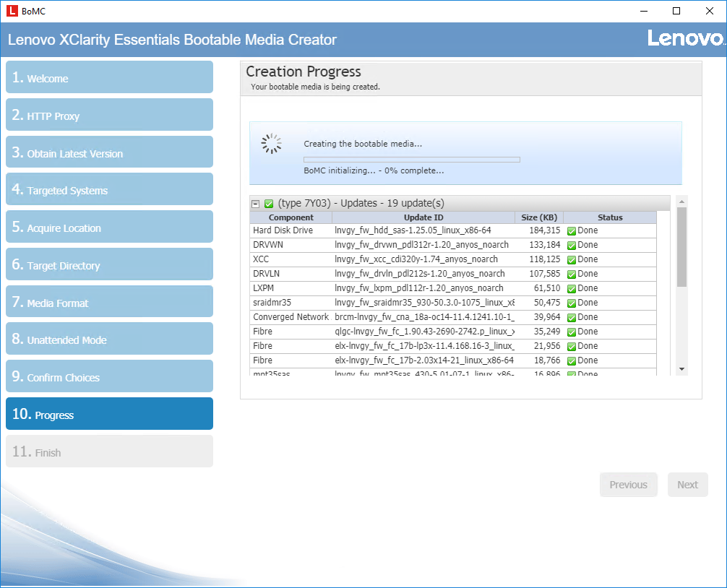Open step 8 Unattended Mode
Viewport: 727px width, 588px height.
[x=109, y=339]
